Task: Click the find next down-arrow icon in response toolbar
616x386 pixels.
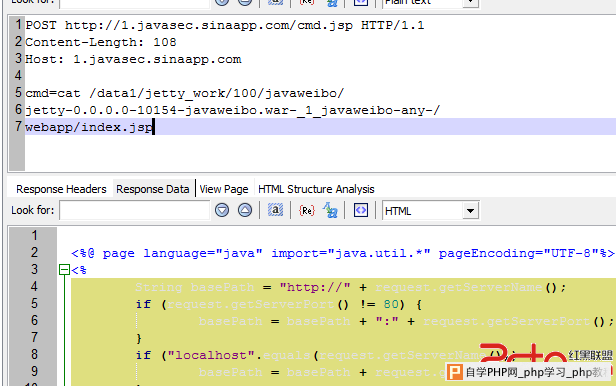Action: pyautogui.click(x=222, y=210)
